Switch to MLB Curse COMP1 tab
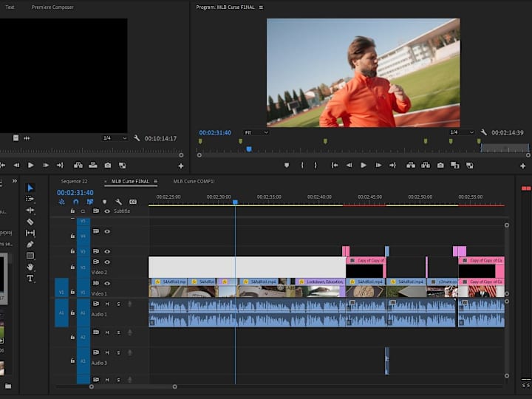Image resolution: width=532 pixels, height=399 pixels. 194,181
